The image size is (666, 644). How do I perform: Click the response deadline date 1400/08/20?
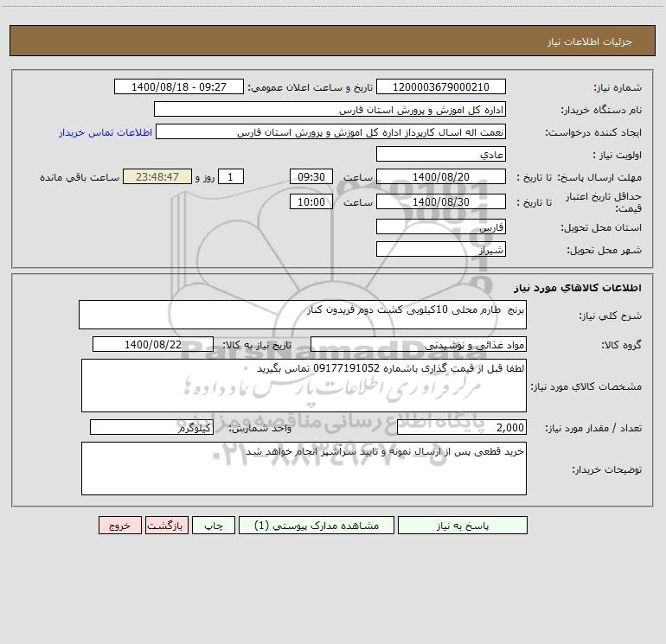point(441,176)
